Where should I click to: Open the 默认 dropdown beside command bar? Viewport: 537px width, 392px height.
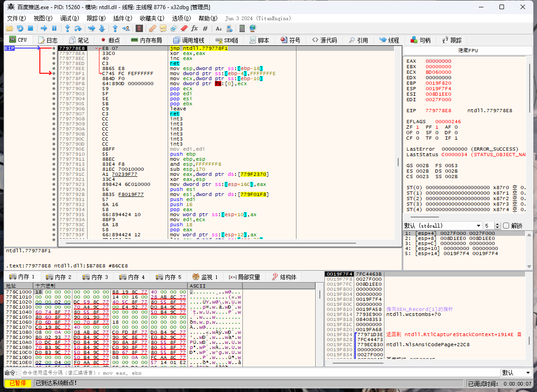516,373
